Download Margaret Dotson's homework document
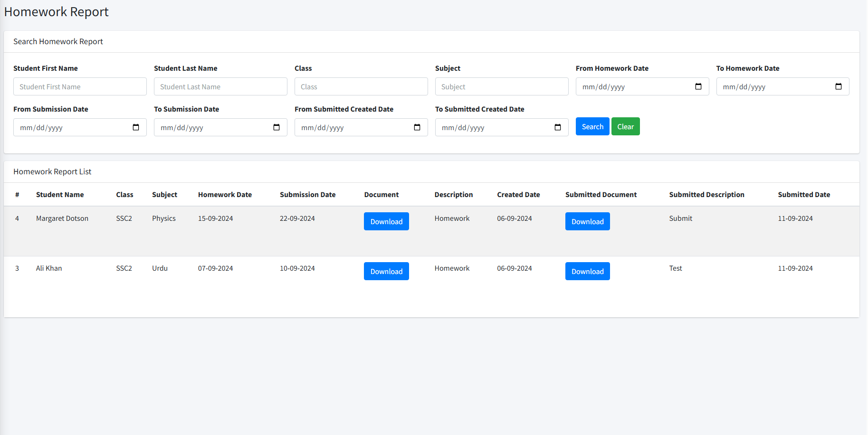Image resolution: width=868 pixels, height=435 pixels. pos(386,221)
